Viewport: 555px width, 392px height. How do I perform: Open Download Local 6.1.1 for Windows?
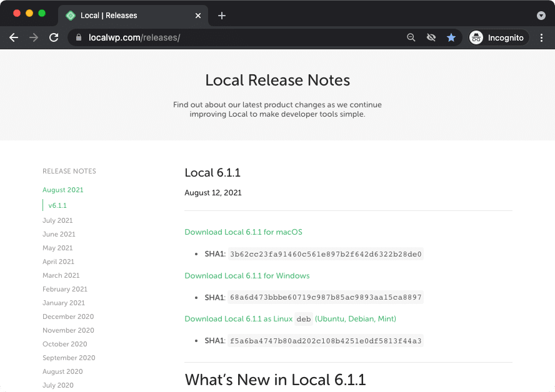247,276
